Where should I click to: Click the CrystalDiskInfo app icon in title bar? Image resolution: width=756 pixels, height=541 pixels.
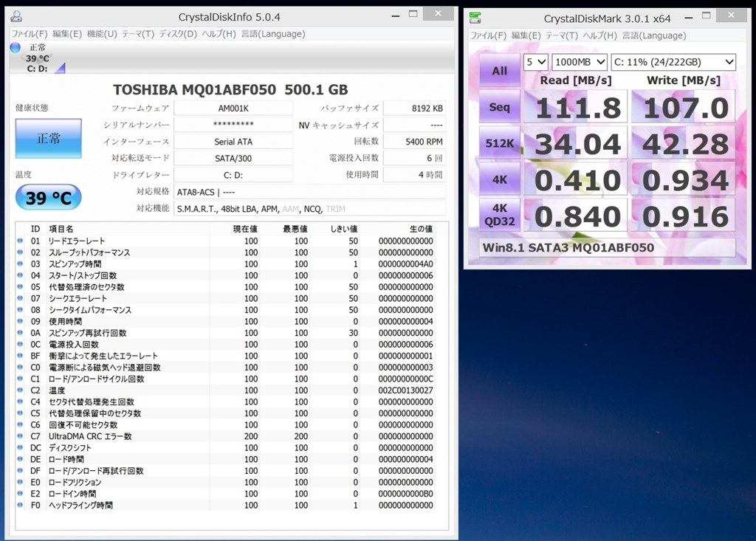(x=17, y=17)
